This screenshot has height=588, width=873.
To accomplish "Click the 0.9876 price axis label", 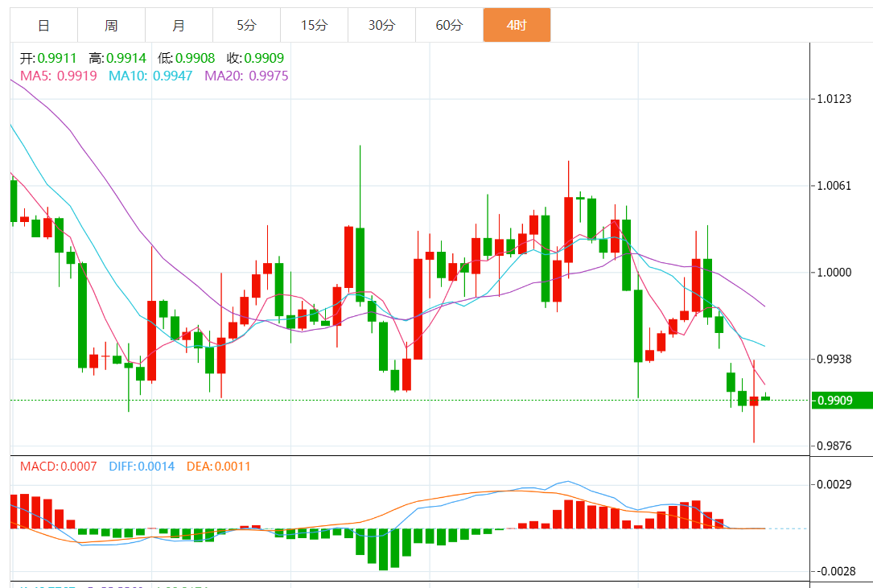I will pos(834,446).
